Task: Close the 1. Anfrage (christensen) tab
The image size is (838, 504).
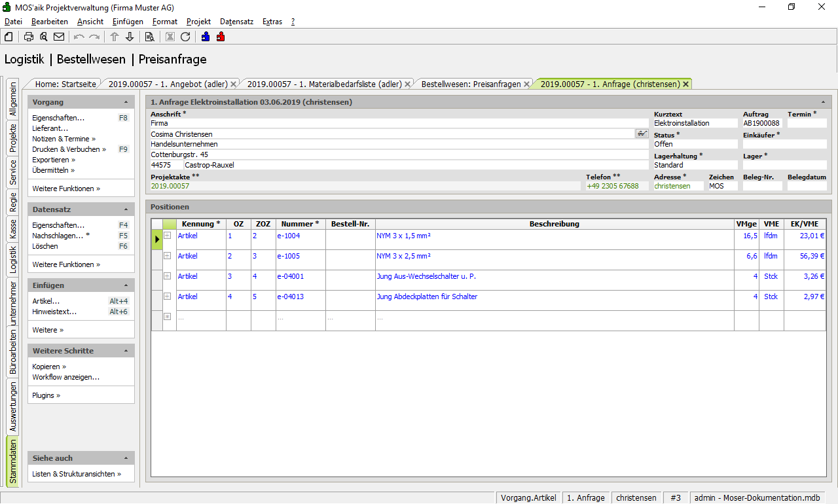Action: coord(685,84)
